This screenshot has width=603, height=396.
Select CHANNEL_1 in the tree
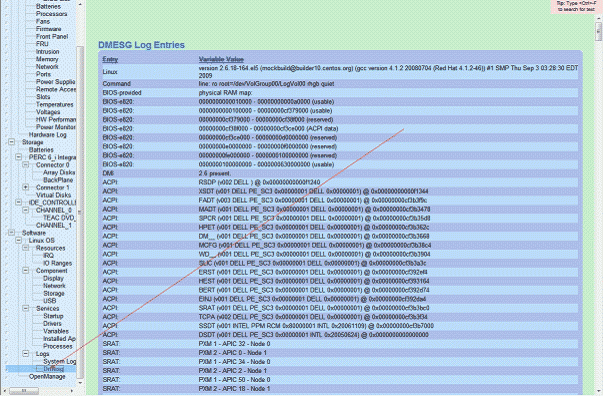tap(54, 225)
